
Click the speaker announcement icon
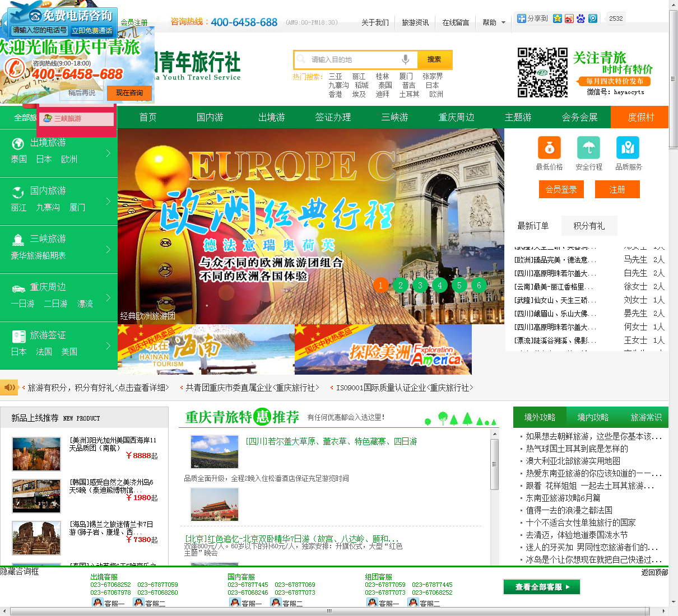(10, 387)
